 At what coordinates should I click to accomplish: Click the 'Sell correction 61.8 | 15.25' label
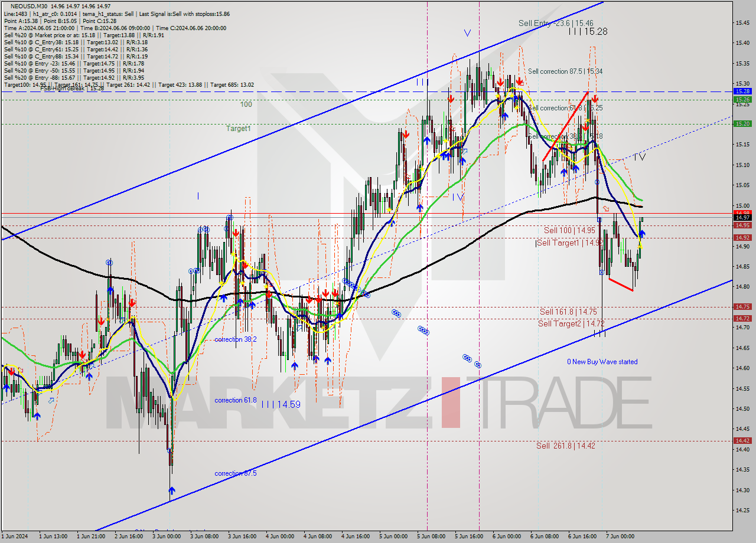565,109
